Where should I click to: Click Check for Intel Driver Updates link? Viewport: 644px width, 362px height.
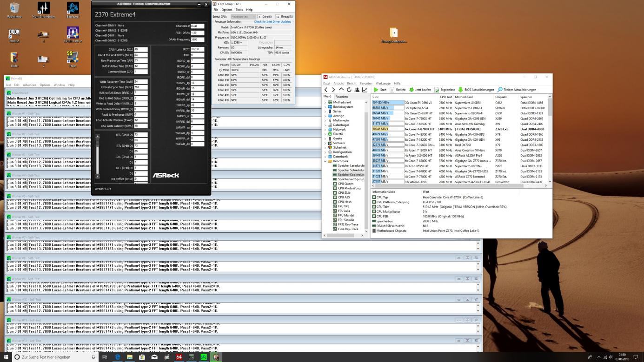point(272,22)
